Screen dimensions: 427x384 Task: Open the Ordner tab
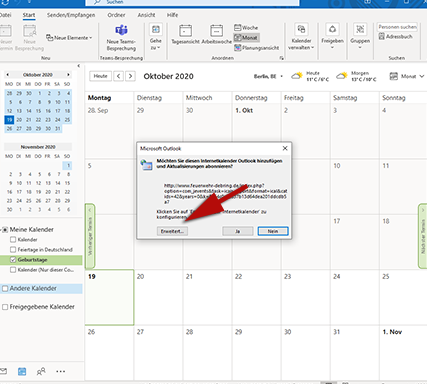tap(116, 15)
